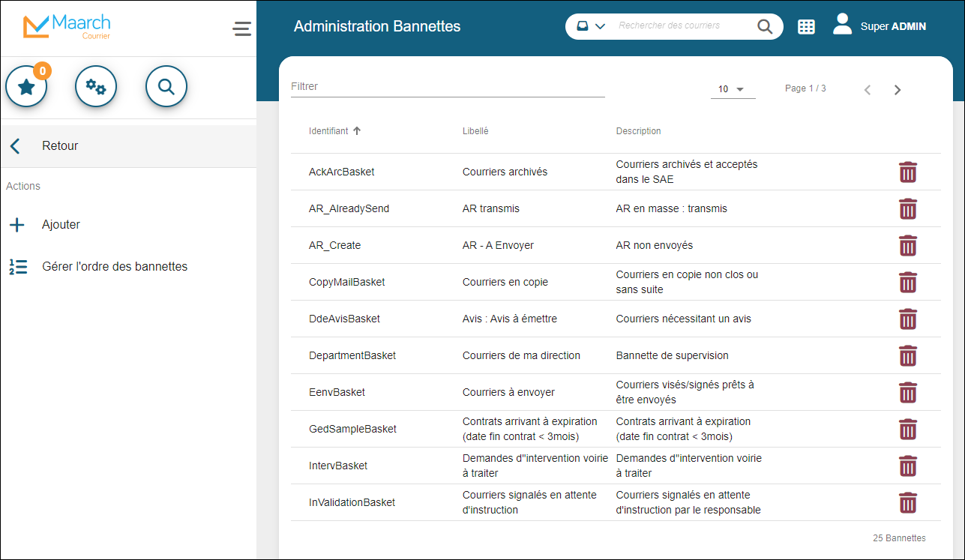The height and width of the screenshot is (560, 965).
Task: Click the round search icon in sidebar
Action: [x=166, y=87]
